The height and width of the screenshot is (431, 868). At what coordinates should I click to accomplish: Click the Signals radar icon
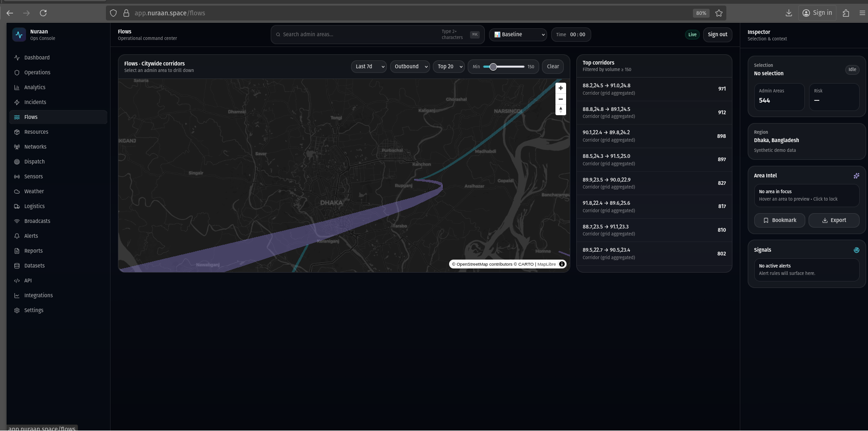[x=856, y=250]
